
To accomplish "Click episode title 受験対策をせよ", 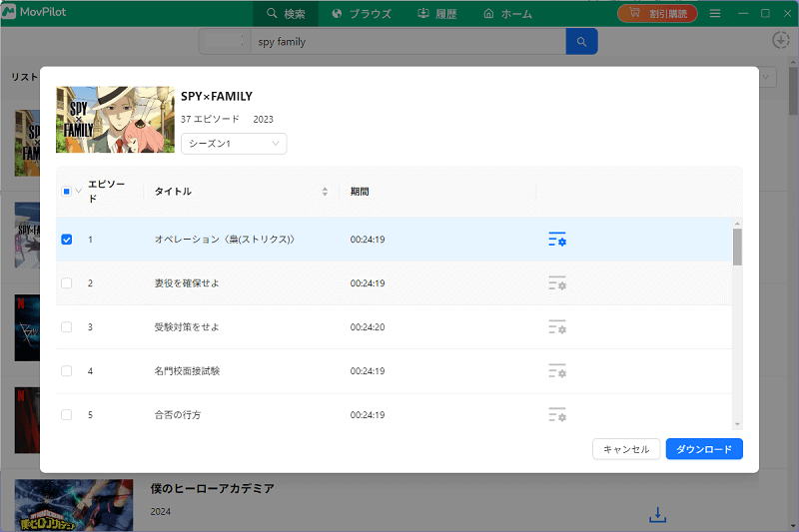I will (187, 326).
